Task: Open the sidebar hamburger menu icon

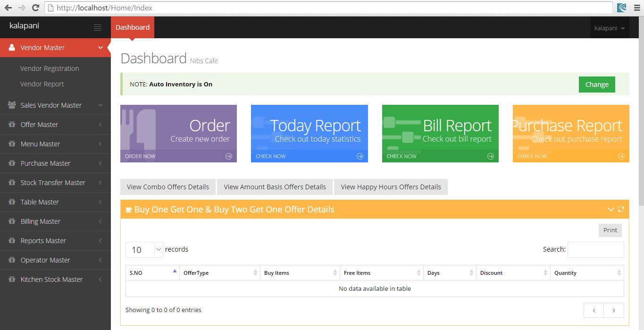Action: point(98,27)
